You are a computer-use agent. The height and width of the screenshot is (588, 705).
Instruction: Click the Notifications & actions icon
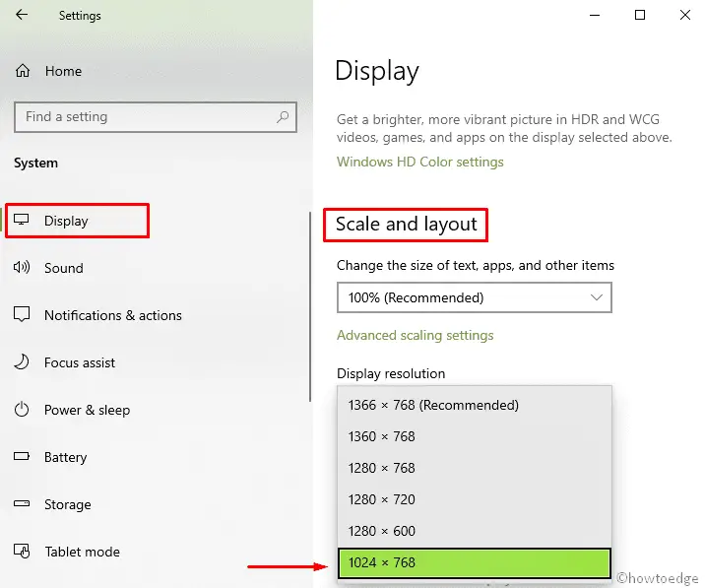(x=23, y=315)
